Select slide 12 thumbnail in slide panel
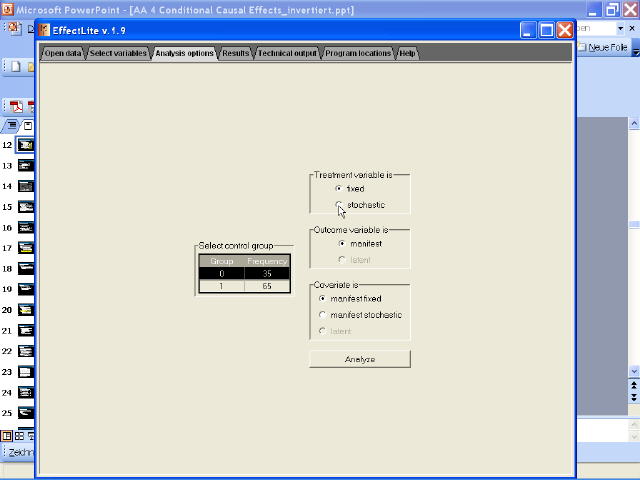Screen dimensions: 640x480 click(25, 145)
